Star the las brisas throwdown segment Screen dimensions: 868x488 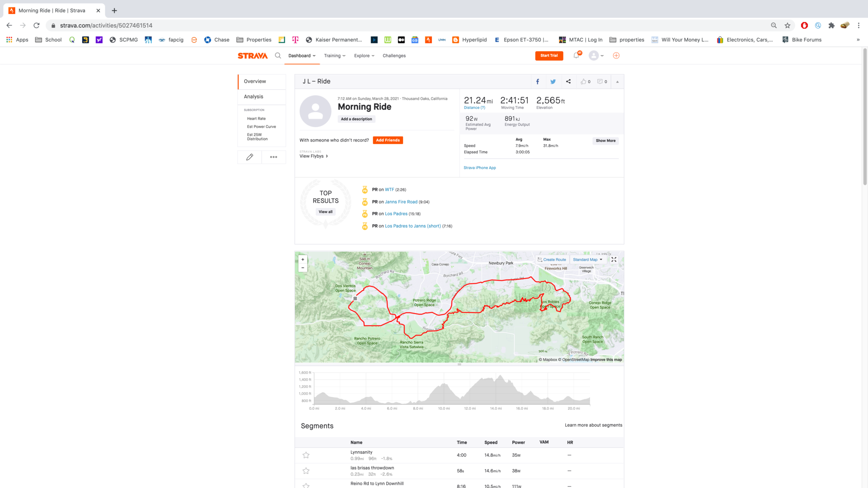click(x=306, y=471)
